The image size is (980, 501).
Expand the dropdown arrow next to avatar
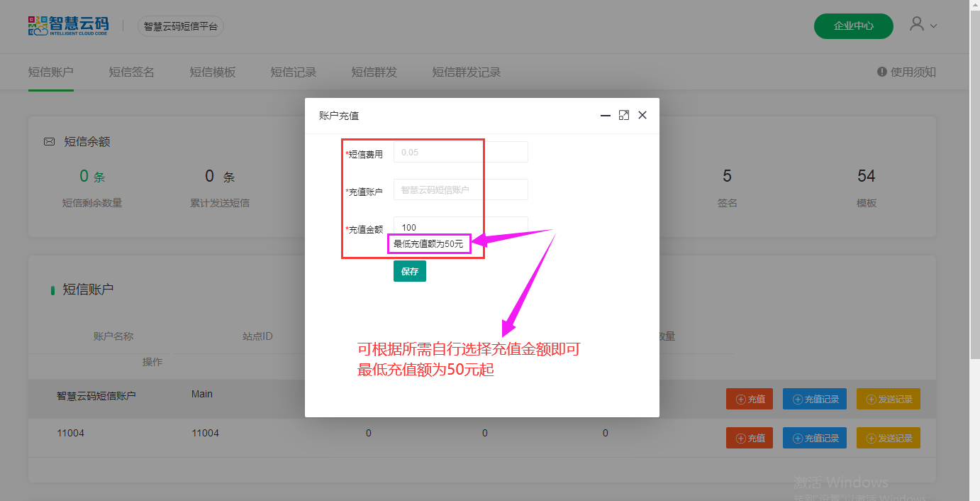point(933,26)
